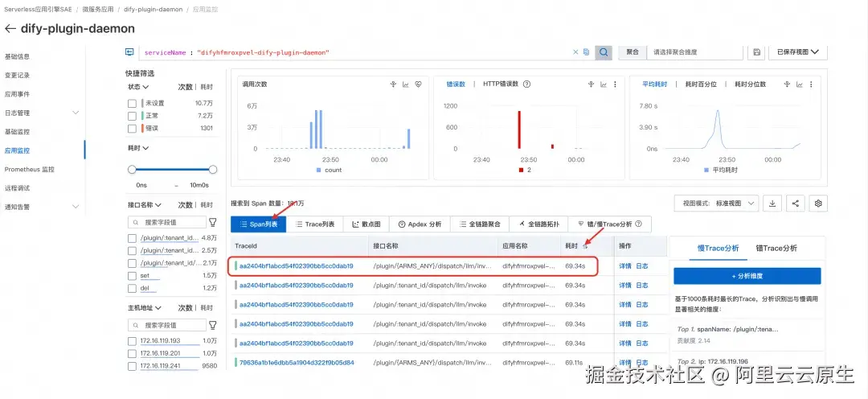Screen dimensions: 868x399
Task: Check the interface with 2.5万 count
Action: [132, 251]
